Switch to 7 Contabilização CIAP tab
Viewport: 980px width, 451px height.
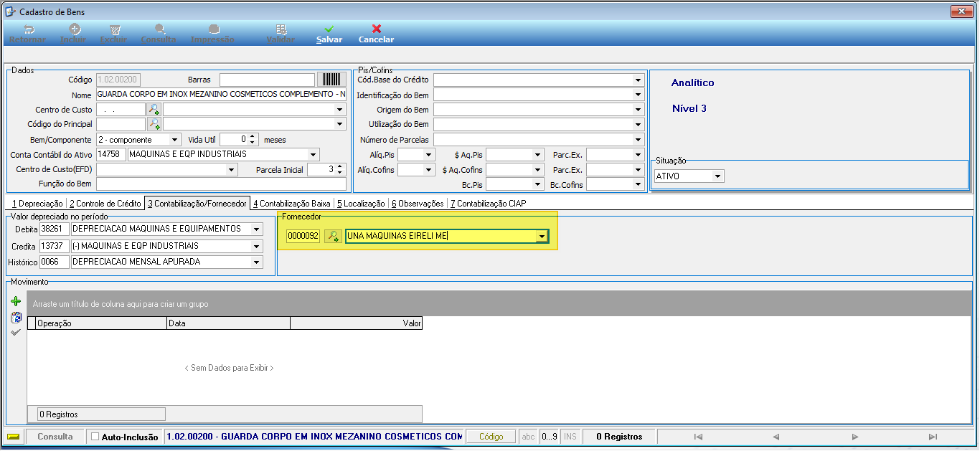tap(488, 204)
